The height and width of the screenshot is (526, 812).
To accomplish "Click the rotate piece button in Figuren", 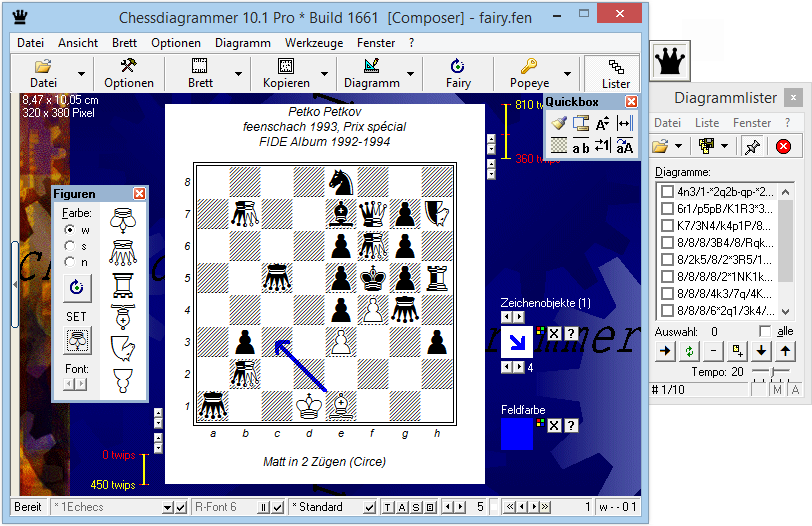I will coord(77,288).
